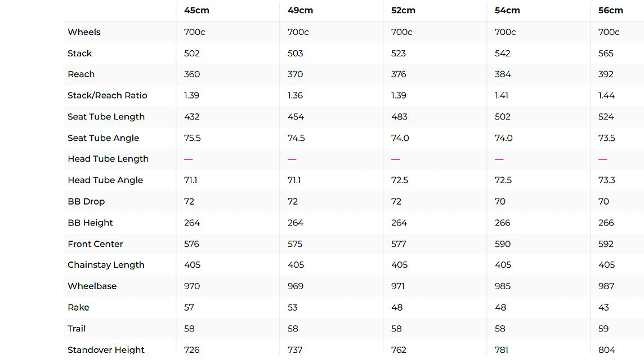Select the Seat Tube Angle label
The image size is (644, 363).
click(103, 138)
